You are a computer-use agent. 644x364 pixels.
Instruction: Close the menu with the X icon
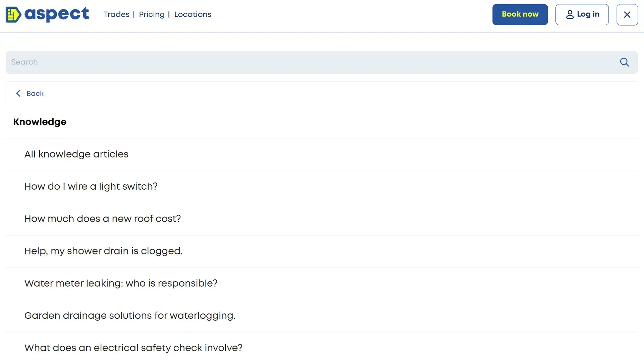(627, 14)
